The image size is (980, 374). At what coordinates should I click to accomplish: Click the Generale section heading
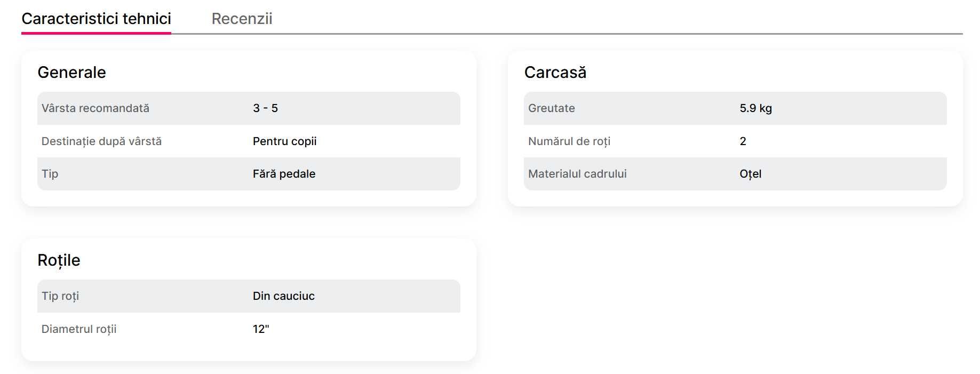(x=71, y=72)
